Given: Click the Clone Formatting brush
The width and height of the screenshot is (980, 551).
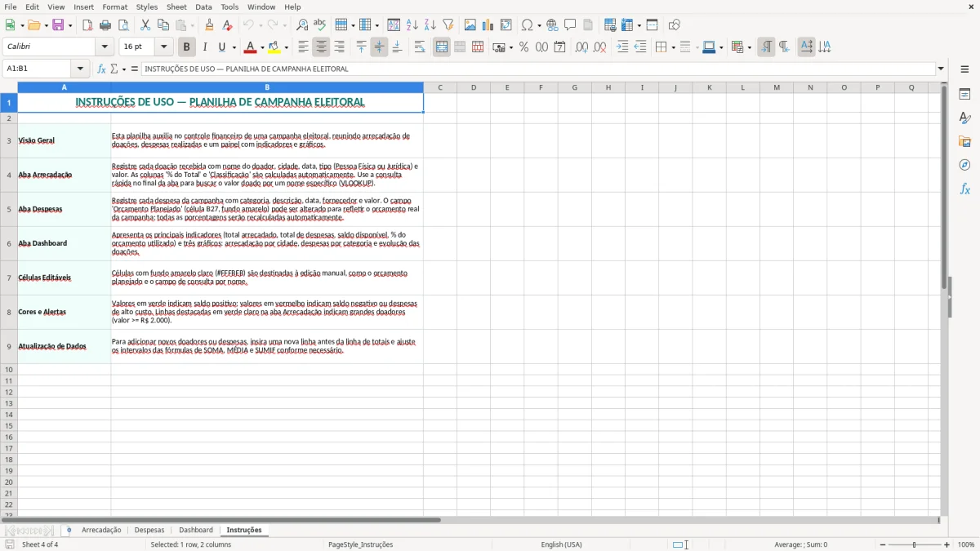Looking at the screenshot, I should [210, 25].
